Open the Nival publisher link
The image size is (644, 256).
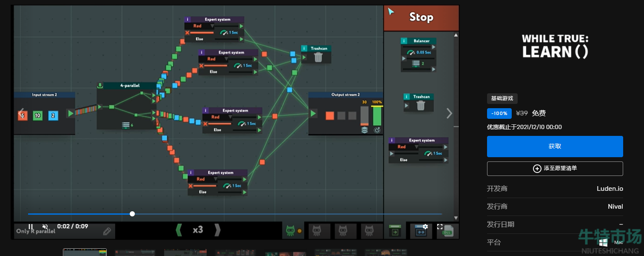tap(616, 207)
